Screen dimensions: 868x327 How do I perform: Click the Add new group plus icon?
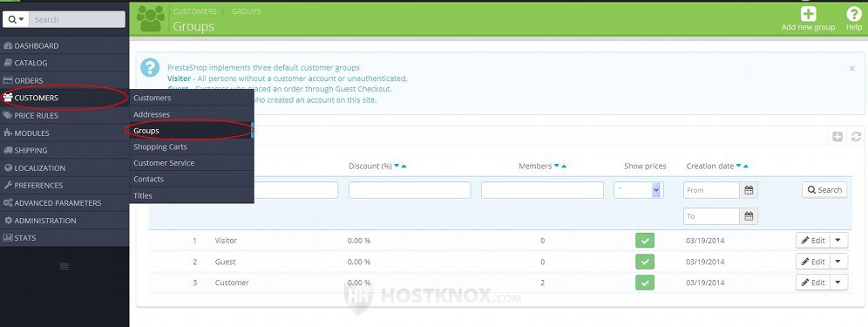808,15
